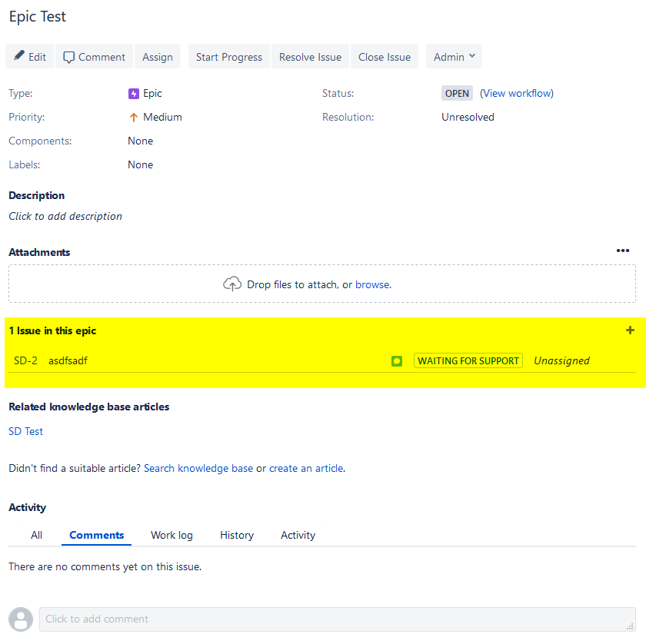Click the Assign button
This screenshot has height=644, width=646.
[158, 56]
